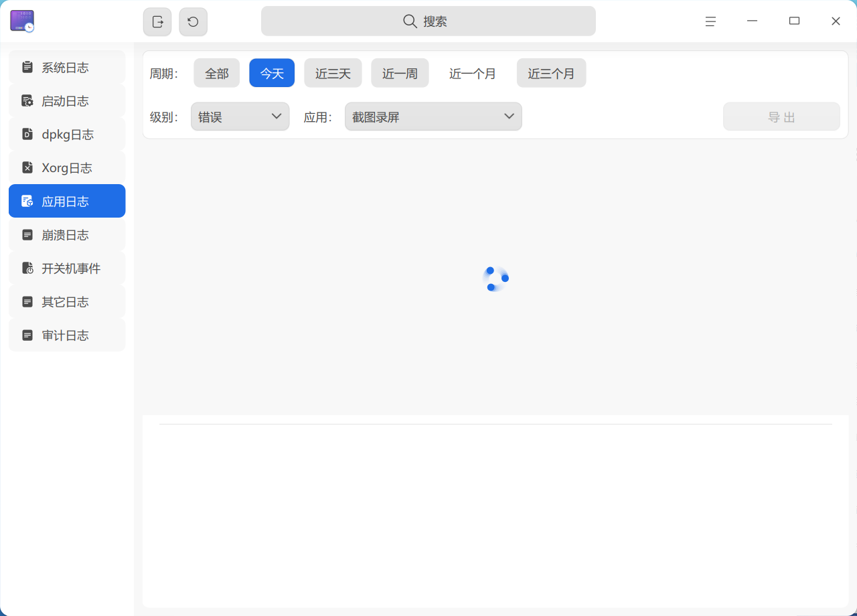The height and width of the screenshot is (616, 857).
Task: Click the log viewer app logo icon
Action: click(22, 21)
